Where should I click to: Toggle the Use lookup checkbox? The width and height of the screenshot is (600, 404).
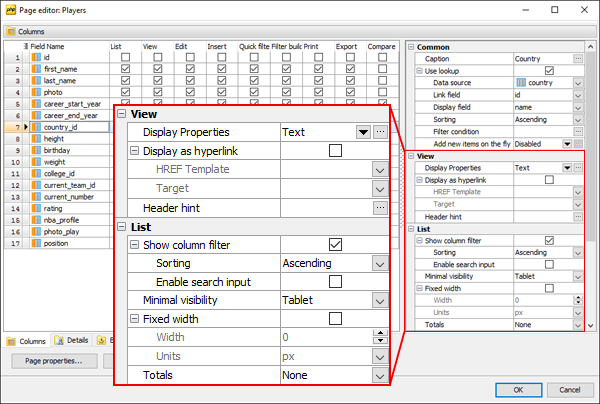coord(548,71)
